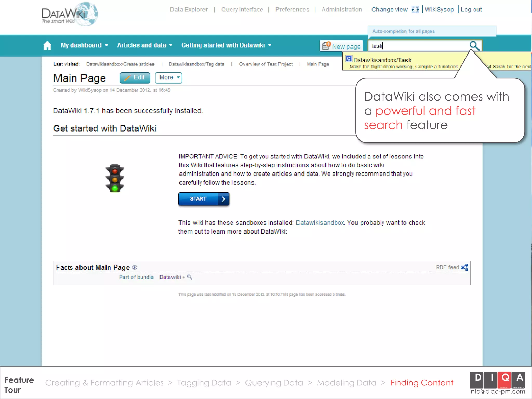Open the Datawikisandbox link
The width and height of the screenshot is (532, 399).
click(320, 223)
